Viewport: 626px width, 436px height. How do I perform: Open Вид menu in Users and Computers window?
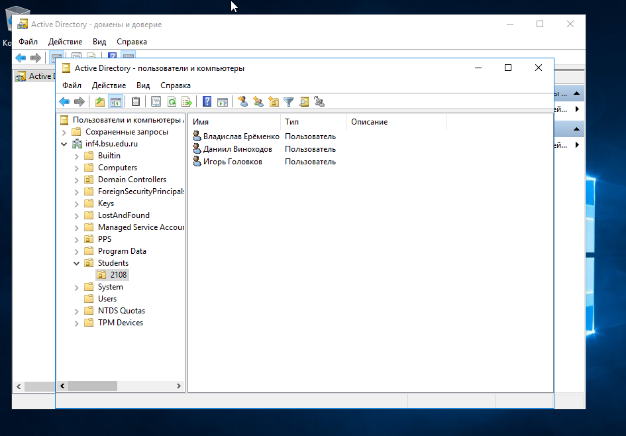(x=143, y=85)
